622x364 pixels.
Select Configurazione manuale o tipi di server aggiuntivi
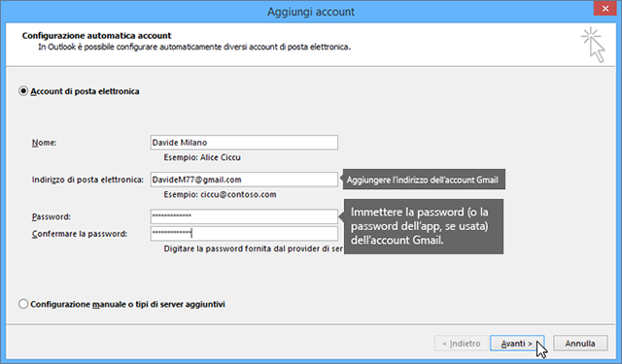point(23,304)
